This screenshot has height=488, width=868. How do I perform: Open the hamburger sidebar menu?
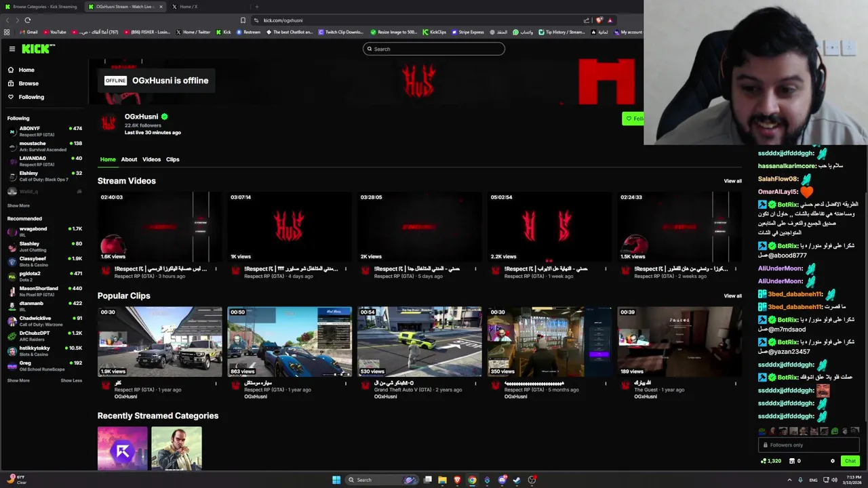coord(12,49)
